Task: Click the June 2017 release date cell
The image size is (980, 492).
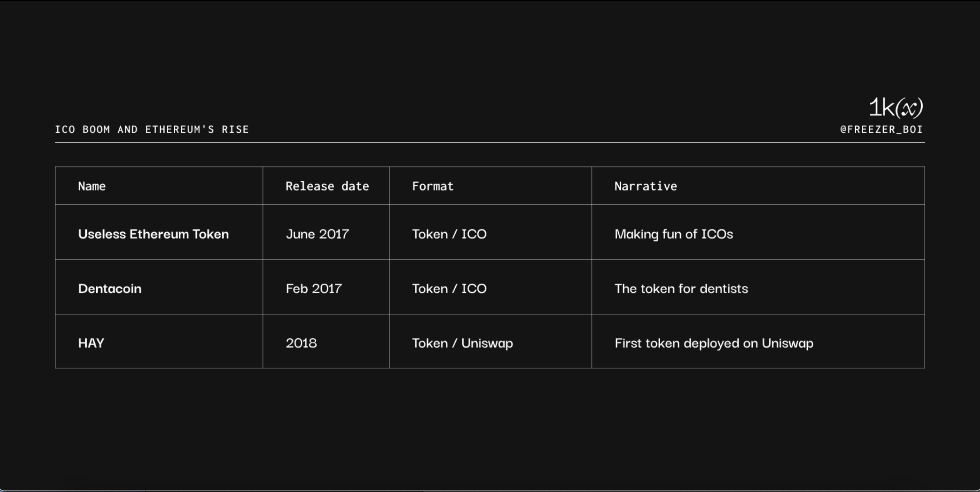Action: click(x=317, y=234)
